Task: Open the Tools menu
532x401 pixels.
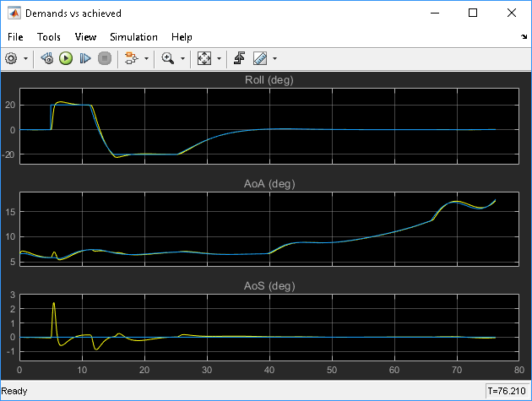Action: (48, 36)
